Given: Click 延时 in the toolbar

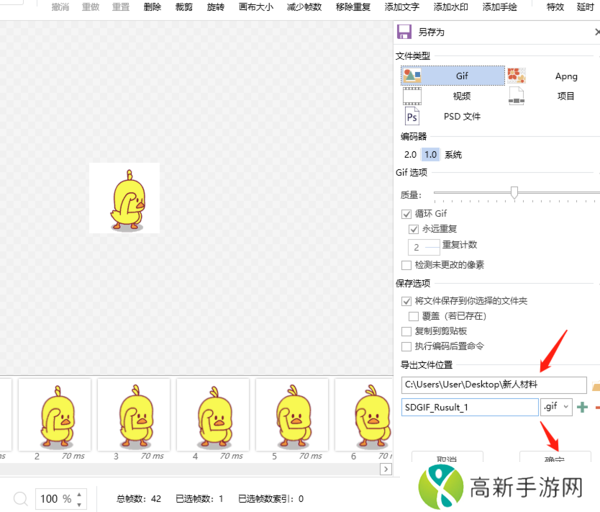Looking at the screenshot, I should tap(585, 7).
